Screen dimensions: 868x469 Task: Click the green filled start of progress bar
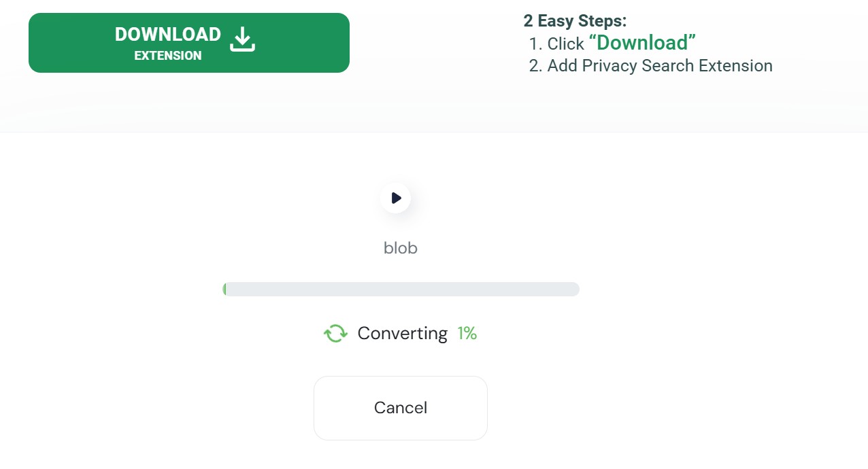[224, 289]
